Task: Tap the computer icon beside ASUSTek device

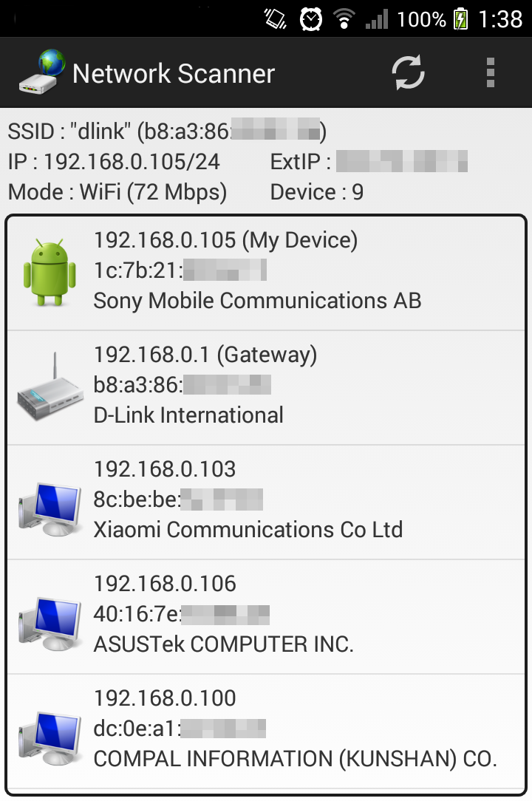Action: [x=50, y=624]
